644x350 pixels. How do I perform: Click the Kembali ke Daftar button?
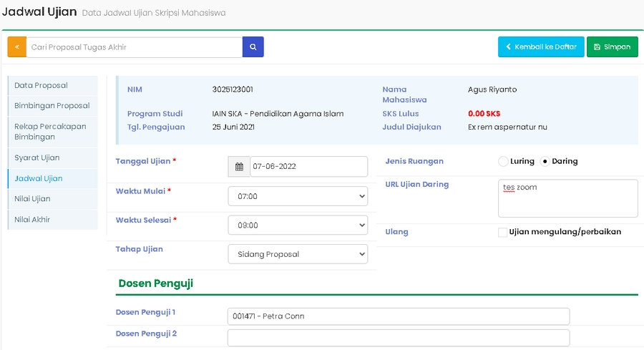[x=541, y=47]
